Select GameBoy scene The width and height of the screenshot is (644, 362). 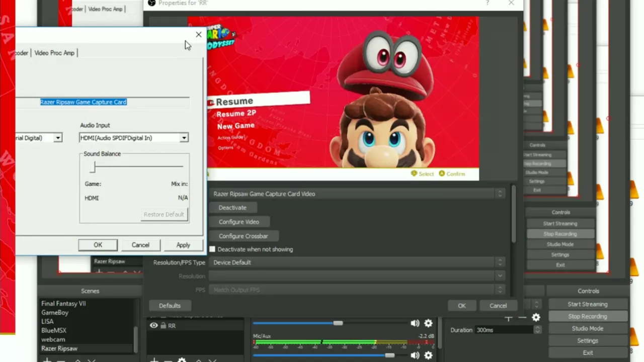(55, 313)
